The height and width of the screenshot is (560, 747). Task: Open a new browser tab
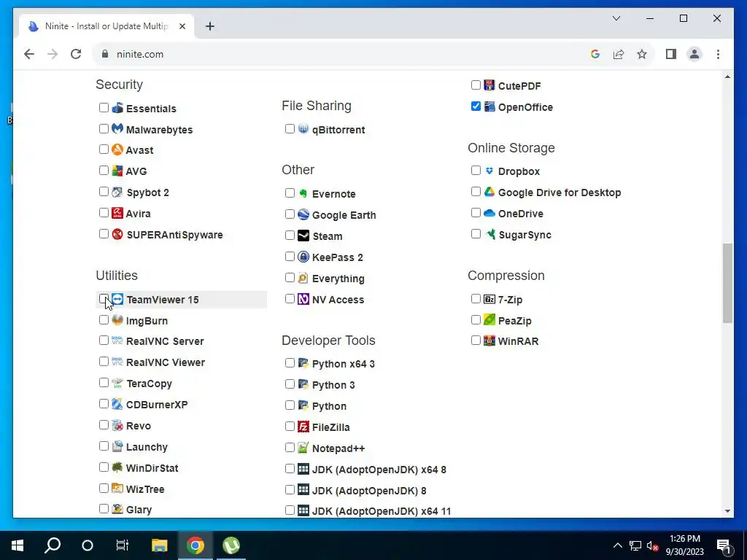click(x=210, y=26)
